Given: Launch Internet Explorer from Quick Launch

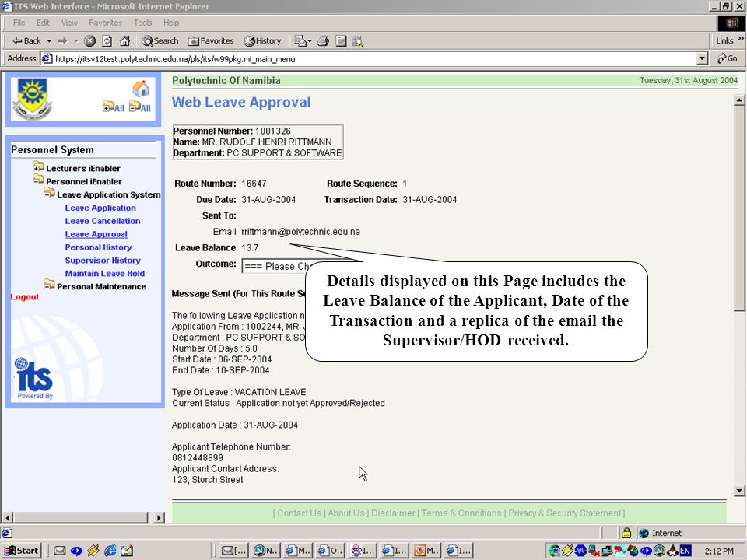Looking at the screenshot, I should pyautogui.click(x=110, y=551).
